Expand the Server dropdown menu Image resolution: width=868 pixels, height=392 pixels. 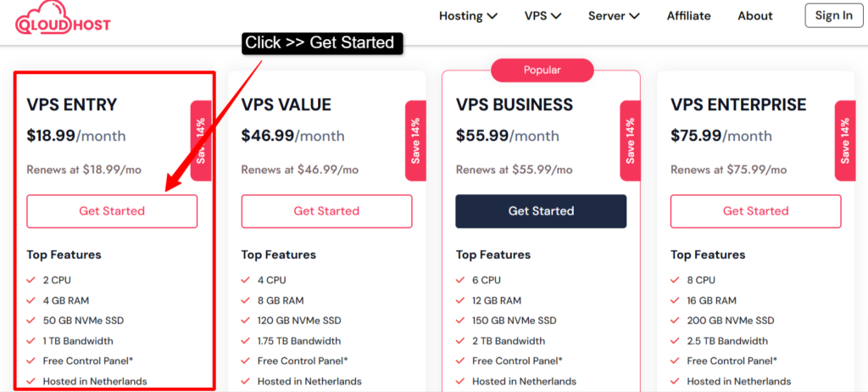614,16
